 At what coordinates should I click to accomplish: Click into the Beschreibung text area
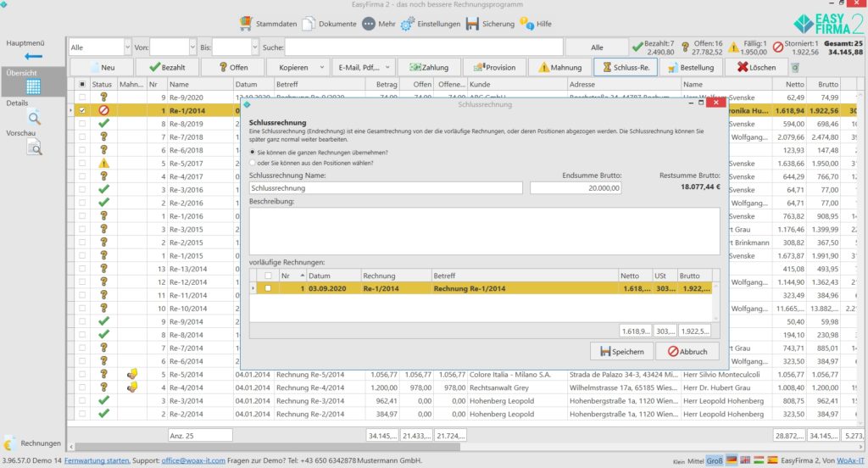484,231
